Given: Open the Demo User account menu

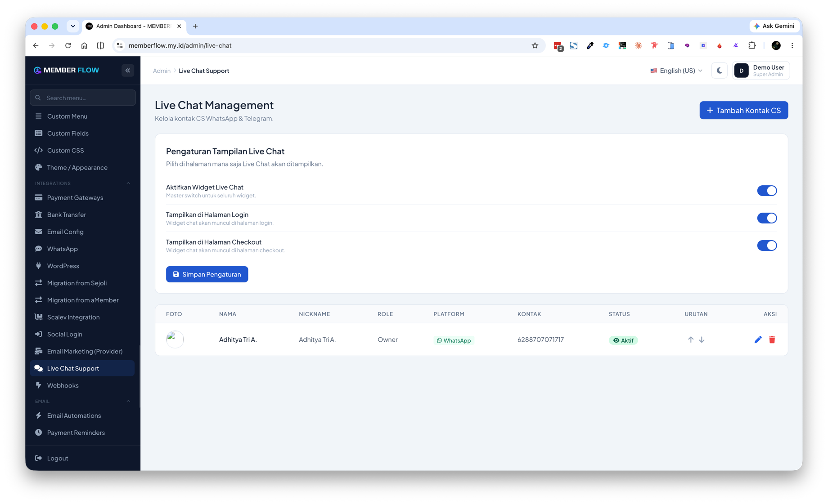Looking at the screenshot, I should click(761, 71).
